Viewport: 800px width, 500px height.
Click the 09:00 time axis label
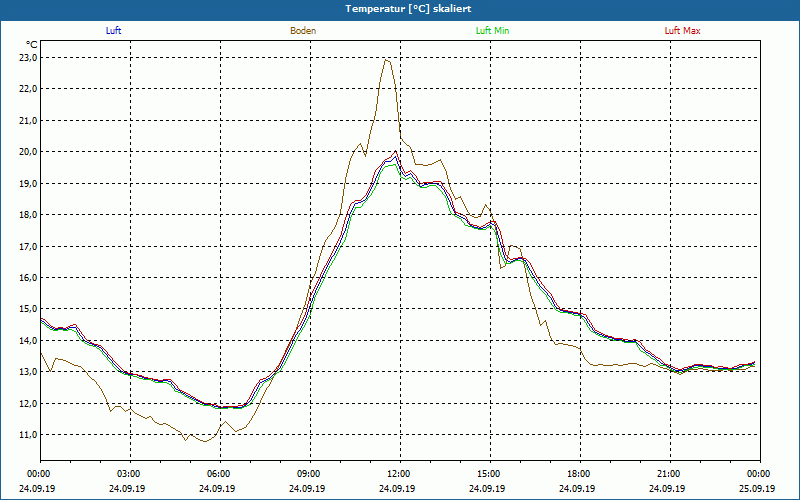click(x=310, y=474)
